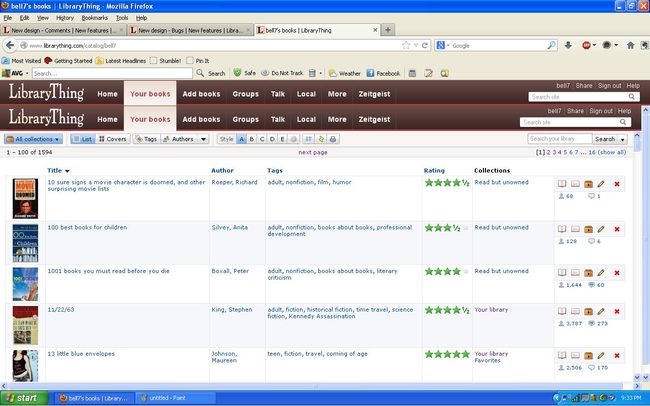Click the Rating column header
This screenshot has width=650, height=406.
pyautogui.click(x=434, y=170)
